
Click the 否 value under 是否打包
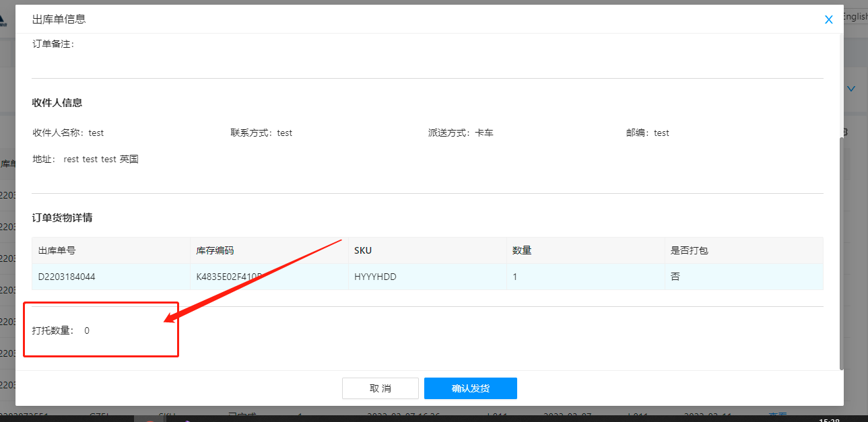[675, 276]
